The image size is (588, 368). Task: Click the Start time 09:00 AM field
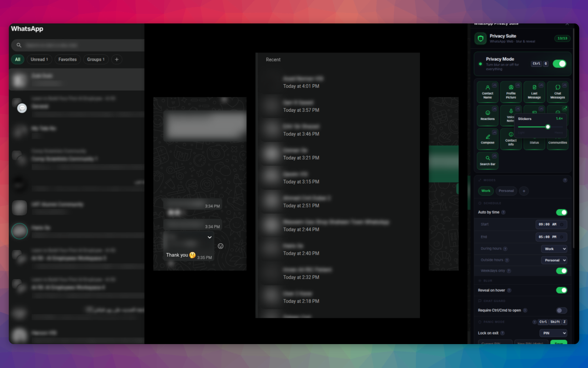pos(551,224)
